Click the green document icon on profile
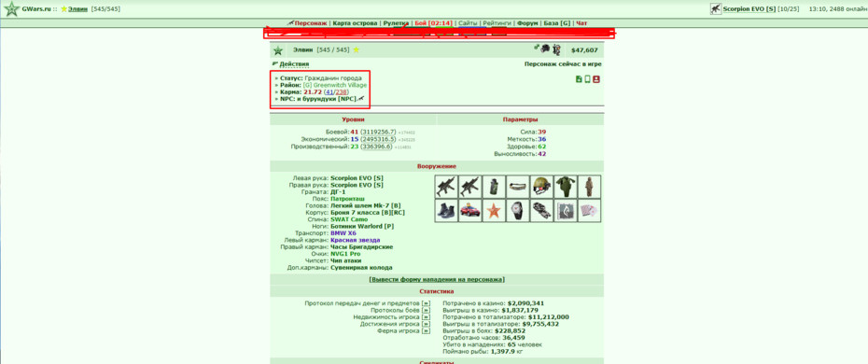Image resolution: width=868 pixels, height=364 pixels. (x=579, y=79)
